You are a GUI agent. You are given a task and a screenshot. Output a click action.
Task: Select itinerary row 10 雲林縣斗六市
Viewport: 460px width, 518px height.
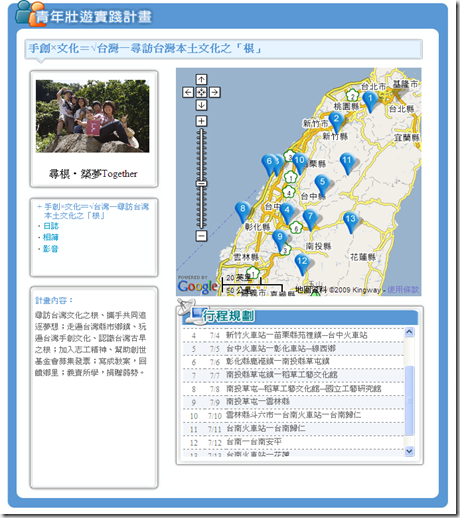click(x=293, y=416)
